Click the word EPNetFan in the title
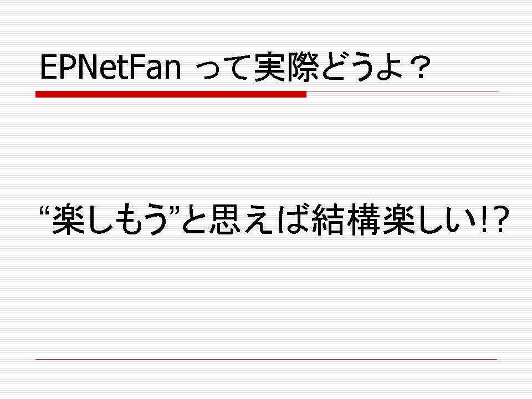Screen dimensions: 532x399 (111, 67)
